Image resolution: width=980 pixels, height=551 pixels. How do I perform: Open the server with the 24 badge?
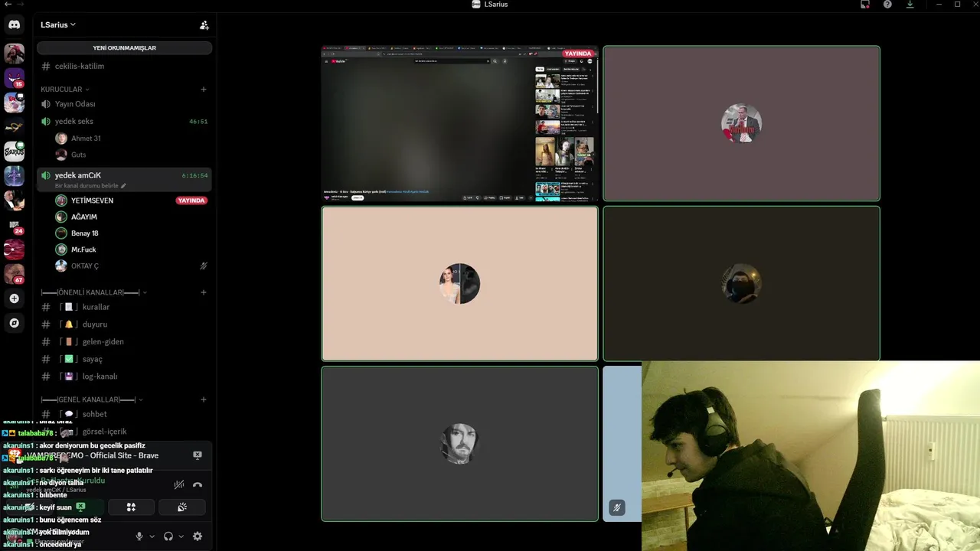(14, 225)
